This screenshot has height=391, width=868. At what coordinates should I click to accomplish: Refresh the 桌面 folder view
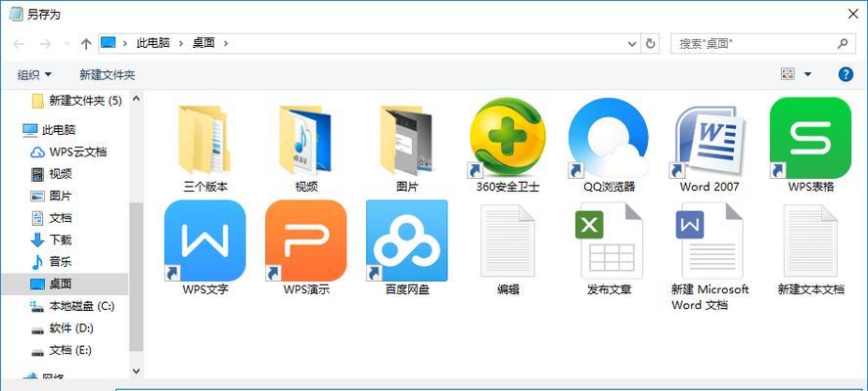pos(651,43)
